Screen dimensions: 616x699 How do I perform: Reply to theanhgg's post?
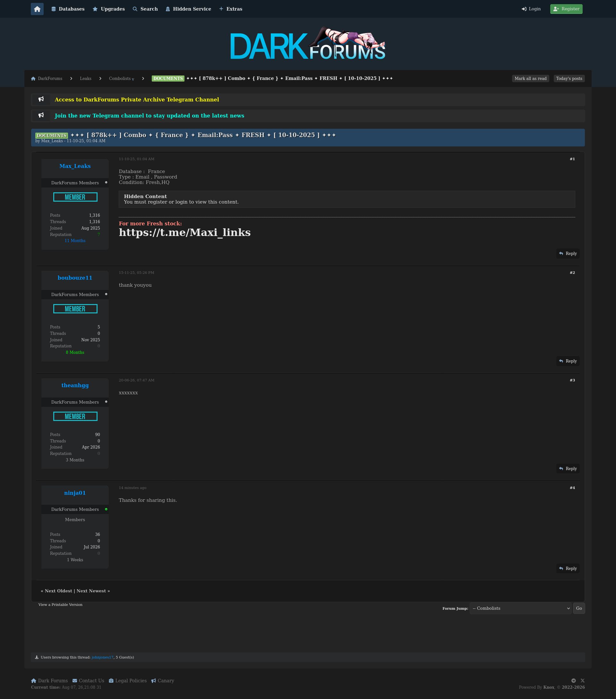click(x=568, y=468)
